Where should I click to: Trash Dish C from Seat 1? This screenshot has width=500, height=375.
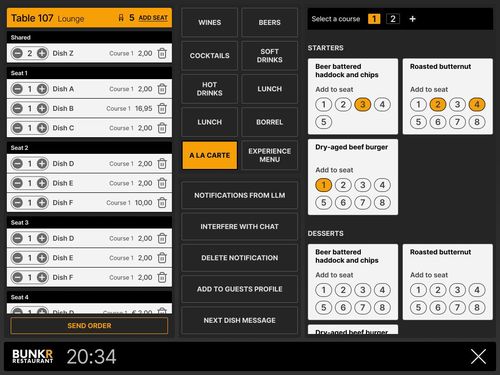[162, 128]
